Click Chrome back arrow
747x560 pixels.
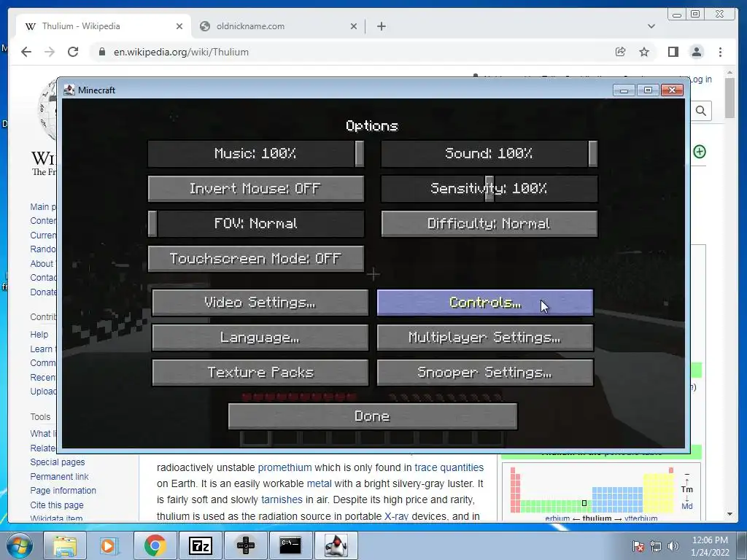point(26,52)
